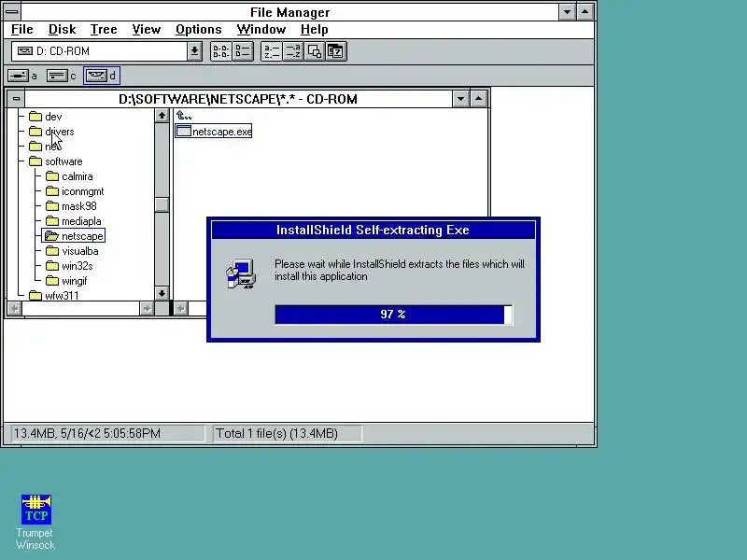Screen dimensions: 747x560
Task: Open the win32s folder
Action: pos(69,266)
